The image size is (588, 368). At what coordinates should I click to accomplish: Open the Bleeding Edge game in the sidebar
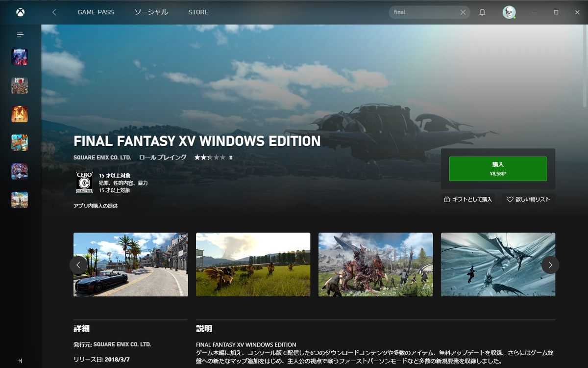click(20, 85)
